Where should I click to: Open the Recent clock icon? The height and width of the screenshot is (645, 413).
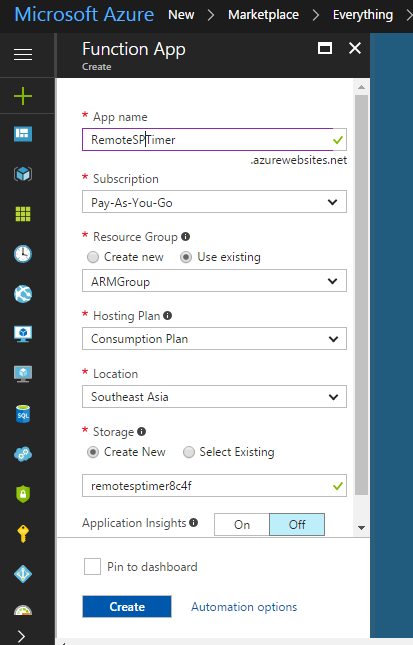[x=23, y=254]
